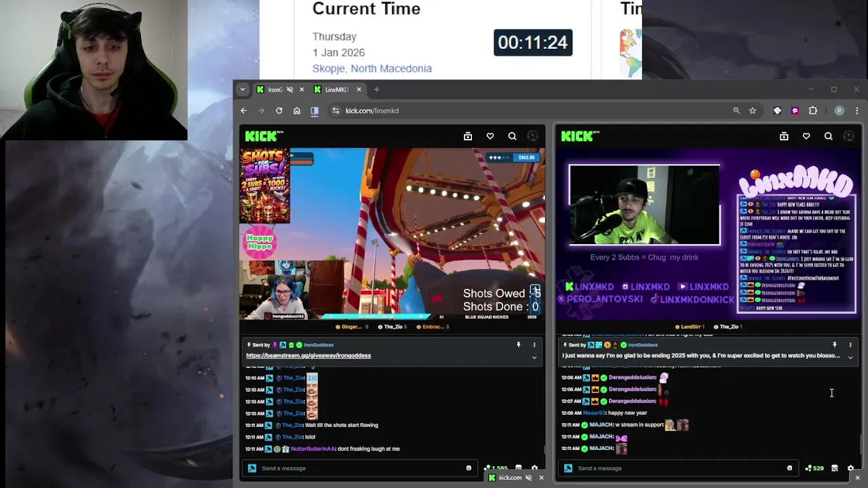Reload the kick.com page
The width and height of the screenshot is (868, 488).
click(x=279, y=110)
